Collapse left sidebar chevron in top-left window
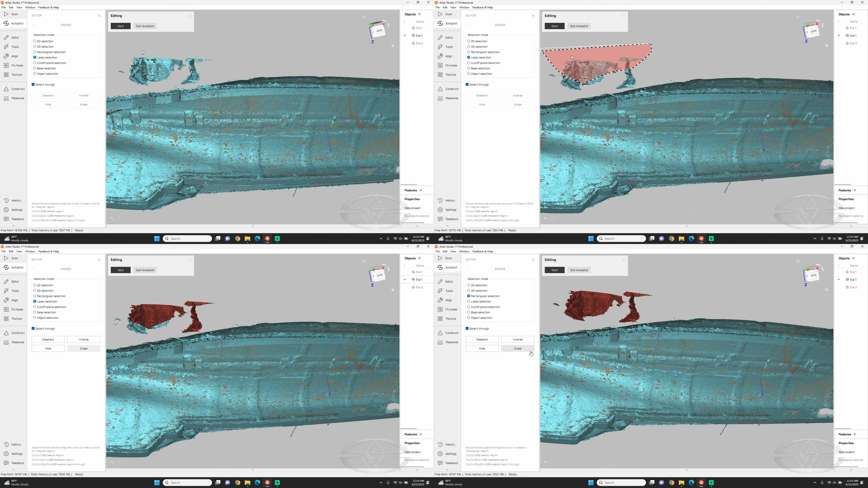 [x=14, y=226]
